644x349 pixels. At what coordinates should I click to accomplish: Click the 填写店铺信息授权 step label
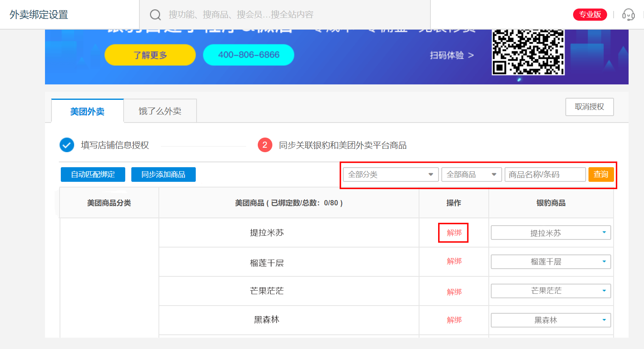[115, 145]
